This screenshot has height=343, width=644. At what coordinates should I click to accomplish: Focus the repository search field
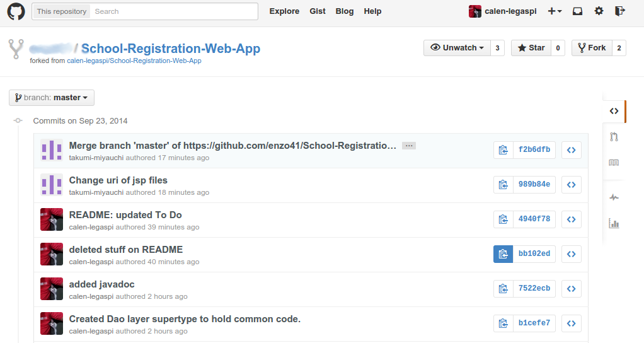[x=173, y=11]
